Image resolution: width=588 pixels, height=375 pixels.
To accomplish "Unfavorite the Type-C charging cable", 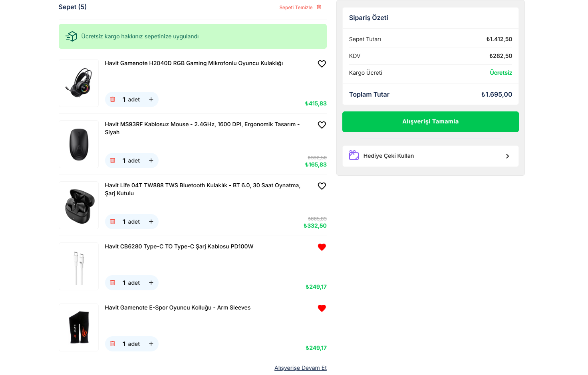I will point(322,247).
